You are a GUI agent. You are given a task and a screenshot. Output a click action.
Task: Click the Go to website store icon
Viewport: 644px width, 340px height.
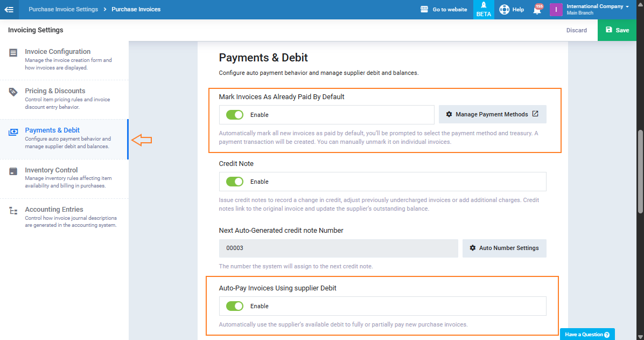[x=424, y=10]
